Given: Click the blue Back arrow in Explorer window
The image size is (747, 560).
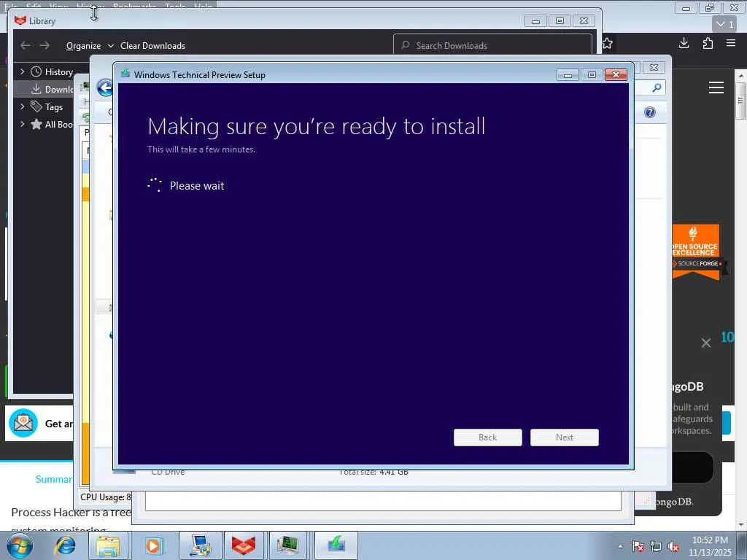Looking at the screenshot, I should tap(105, 88).
